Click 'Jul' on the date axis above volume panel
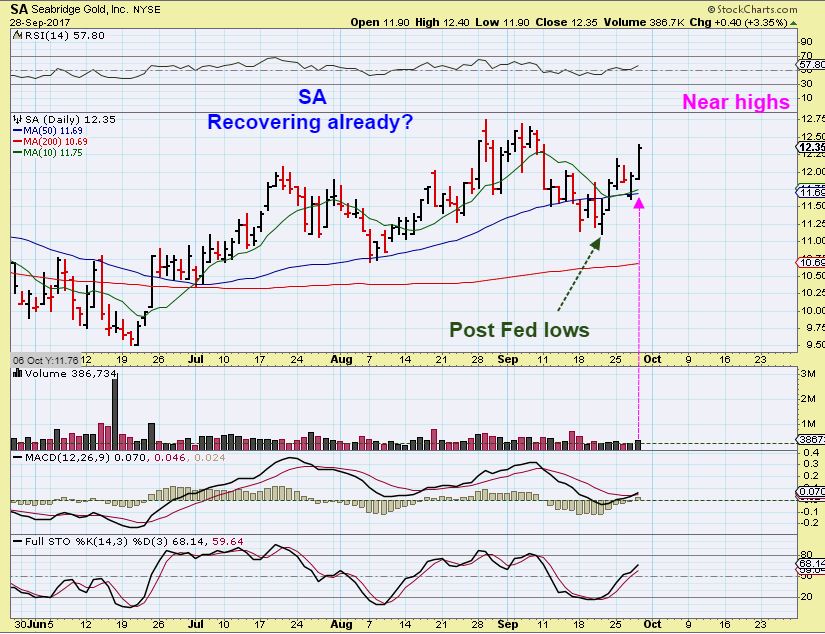Viewport: 825px width, 634px height. (x=195, y=359)
